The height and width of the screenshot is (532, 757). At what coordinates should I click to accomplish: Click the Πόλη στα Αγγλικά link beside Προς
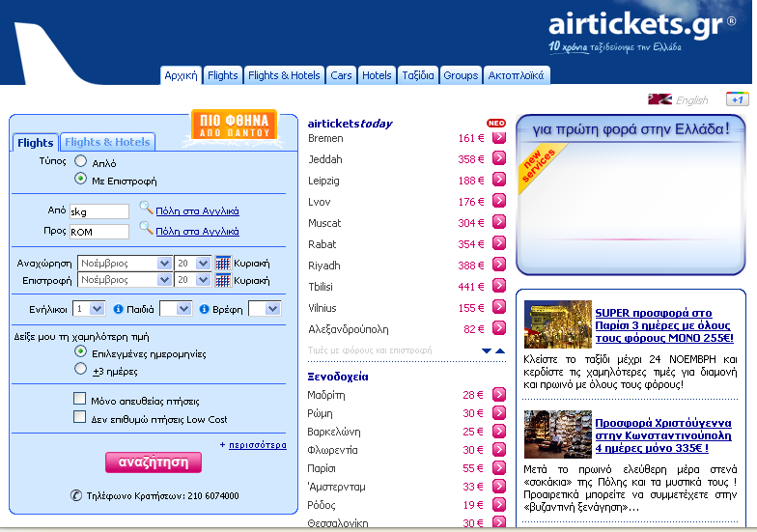[x=197, y=232]
